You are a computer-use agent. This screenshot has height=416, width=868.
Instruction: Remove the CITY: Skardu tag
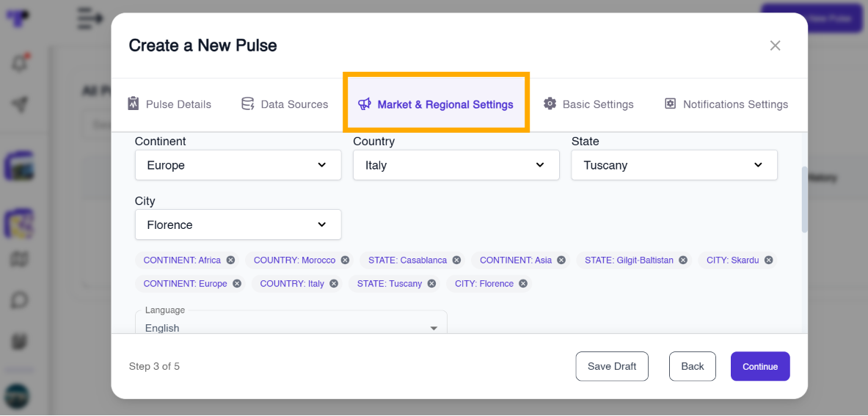tap(768, 260)
